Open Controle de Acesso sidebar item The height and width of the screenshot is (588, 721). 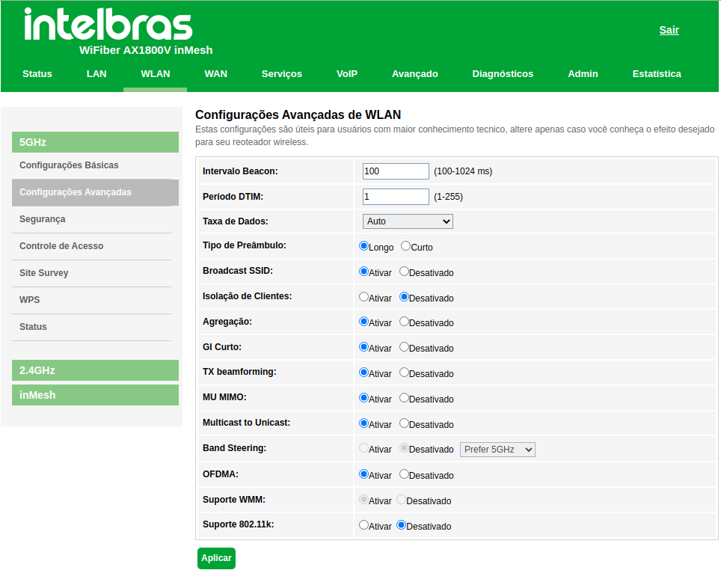tap(61, 246)
